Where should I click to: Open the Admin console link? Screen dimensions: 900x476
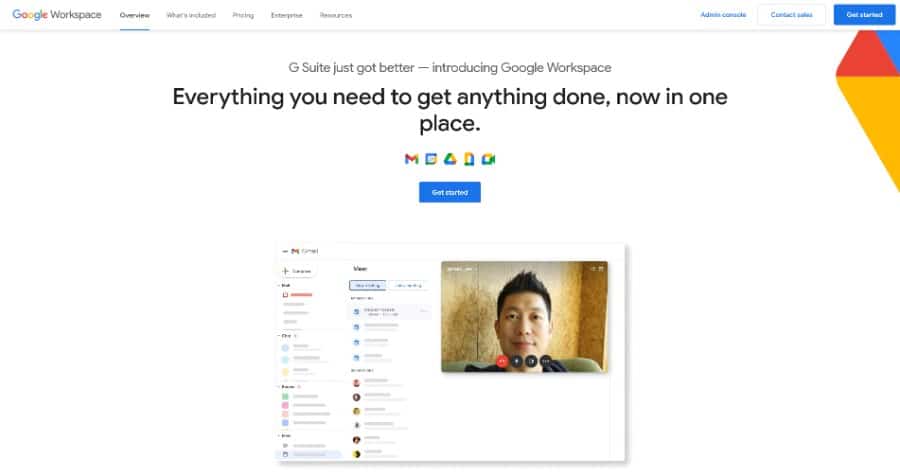click(723, 15)
